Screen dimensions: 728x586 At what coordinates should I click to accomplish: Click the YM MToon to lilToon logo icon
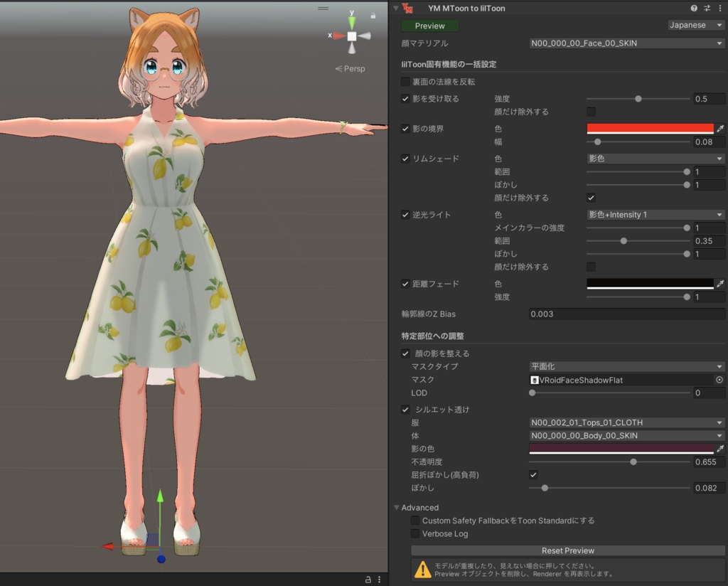pyautogui.click(x=407, y=8)
